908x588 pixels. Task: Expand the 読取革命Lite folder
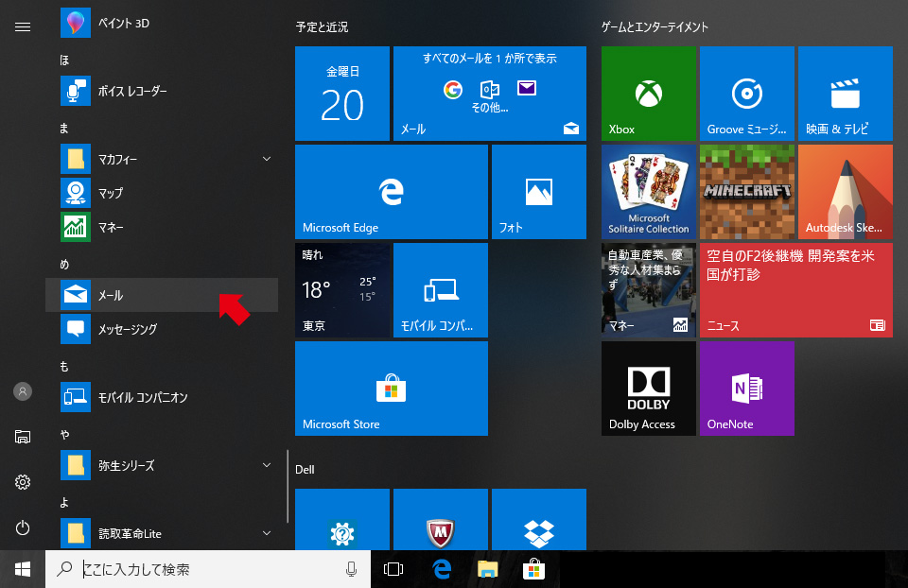pos(162,533)
